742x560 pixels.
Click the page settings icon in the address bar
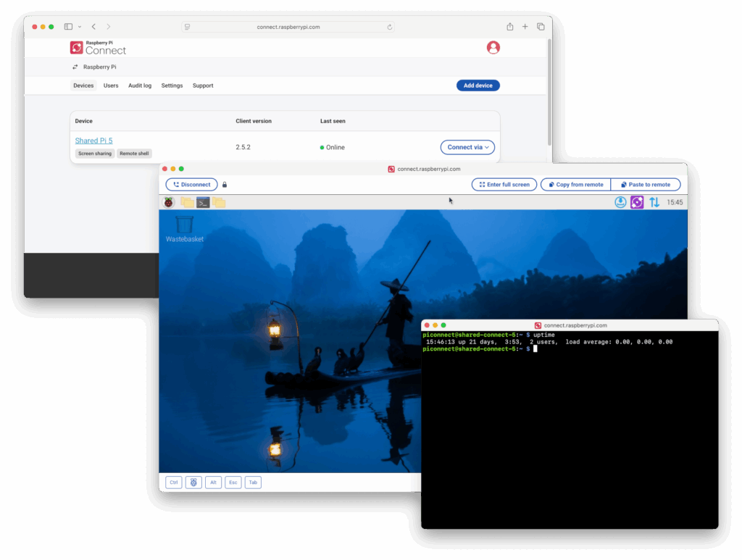click(x=188, y=27)
